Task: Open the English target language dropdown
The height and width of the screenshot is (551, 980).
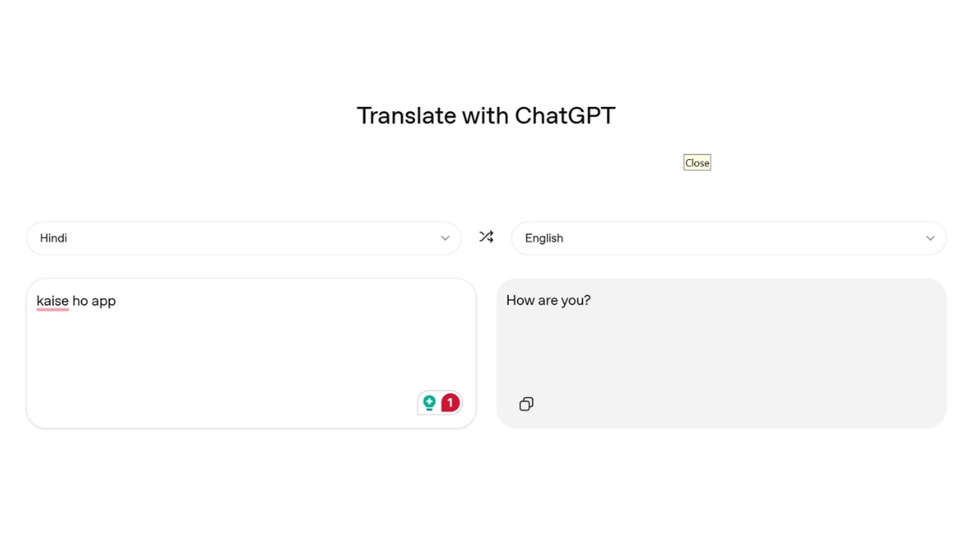Action: point(728,238)
